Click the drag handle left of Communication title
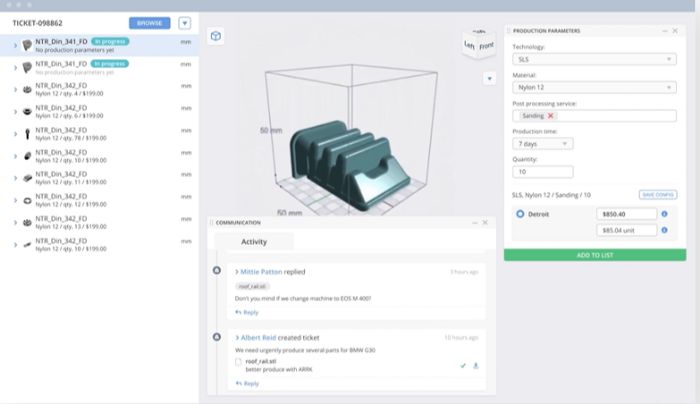 pos(212,222)
